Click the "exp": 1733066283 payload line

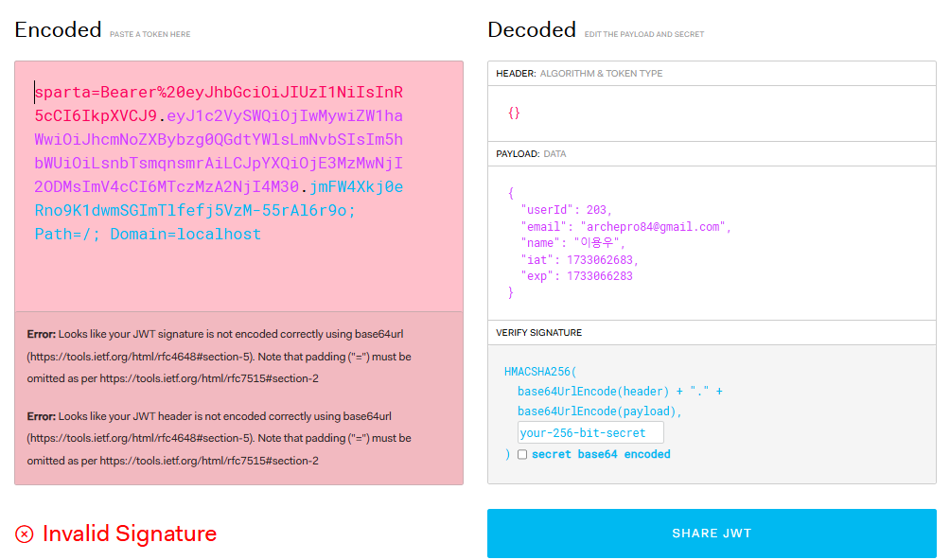tap(576, 276)
